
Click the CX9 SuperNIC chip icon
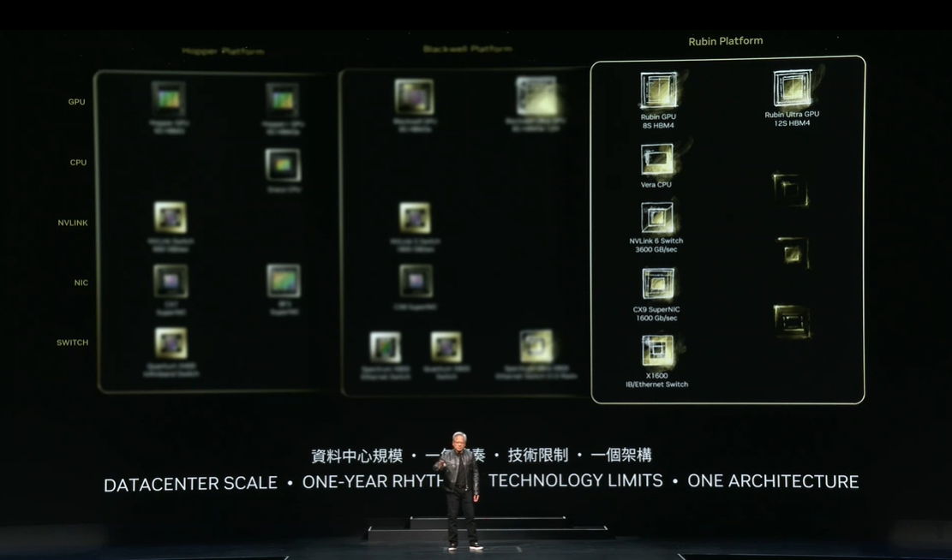[x=657, y=284]
